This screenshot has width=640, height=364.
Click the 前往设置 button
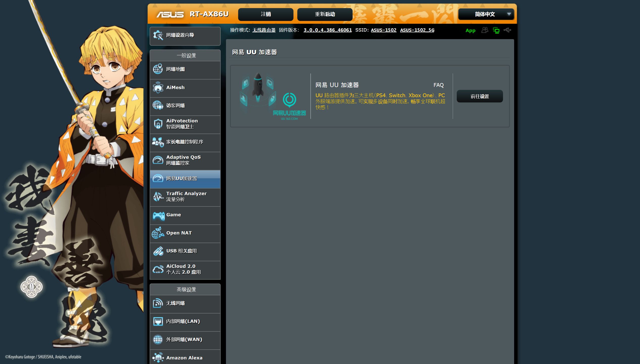coord(479,96)
